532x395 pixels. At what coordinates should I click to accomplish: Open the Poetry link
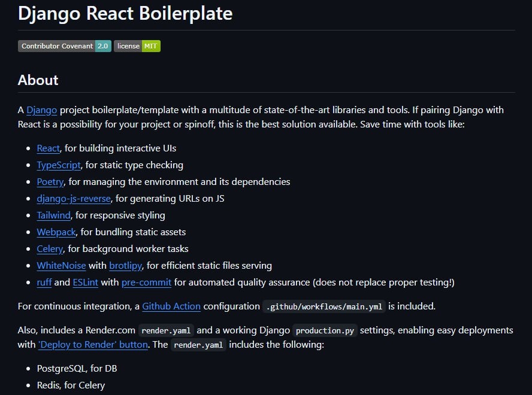[x=50, y=182]
